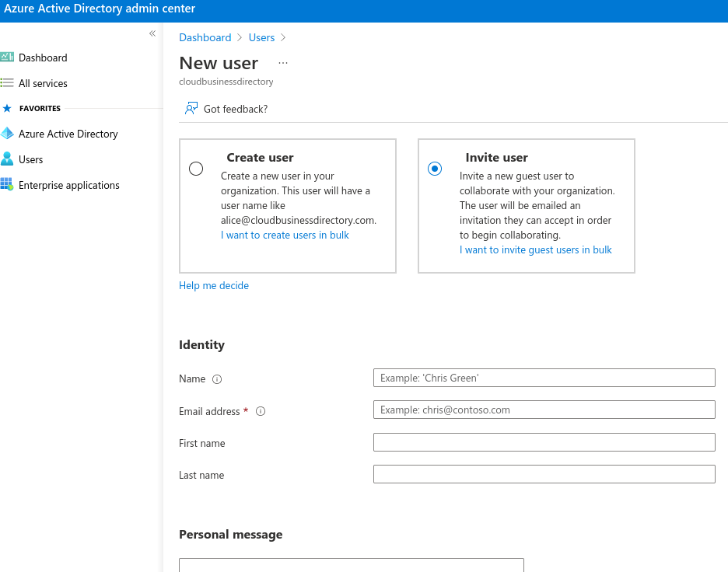Select the Invite user radio button
This screenshot has height=572, width=728.
click(x=435, y=169)
